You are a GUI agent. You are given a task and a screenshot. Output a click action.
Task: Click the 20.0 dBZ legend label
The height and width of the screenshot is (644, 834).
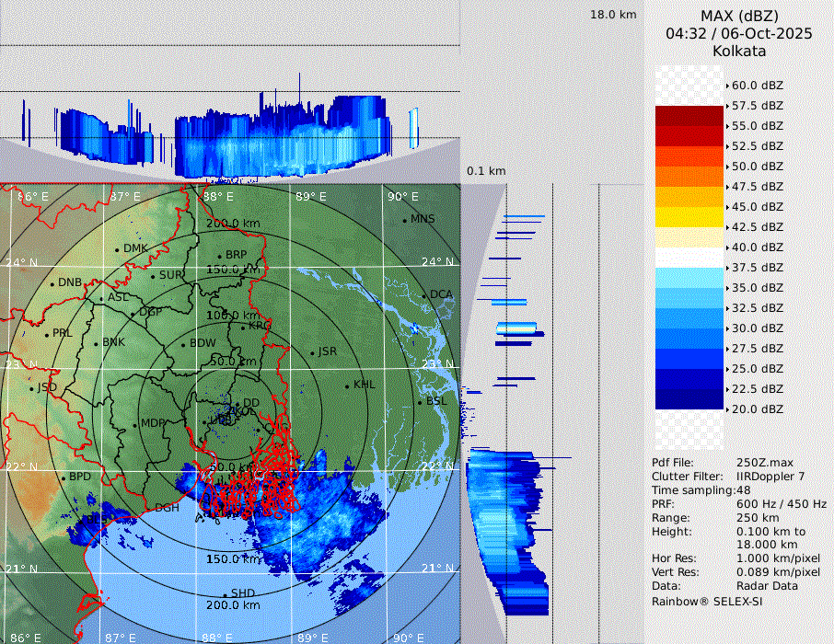click(757, 409)
